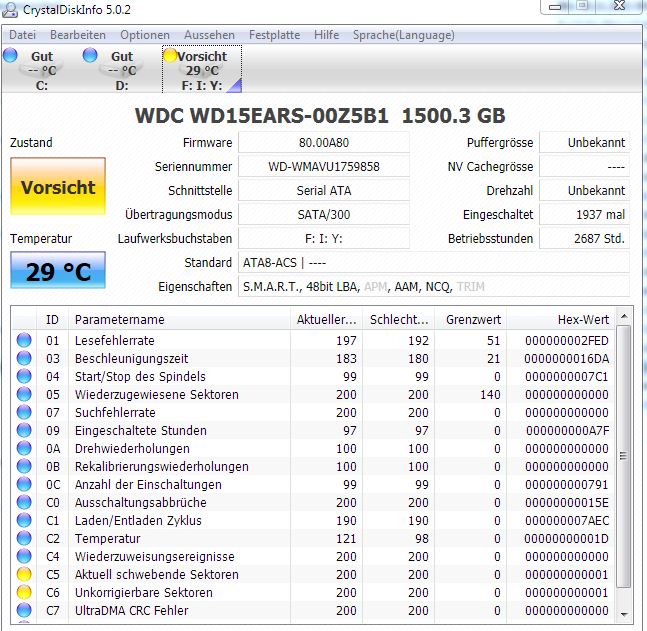Open the Hilfe menu
This screenshot has height=631, width=647.
[326, 35]
